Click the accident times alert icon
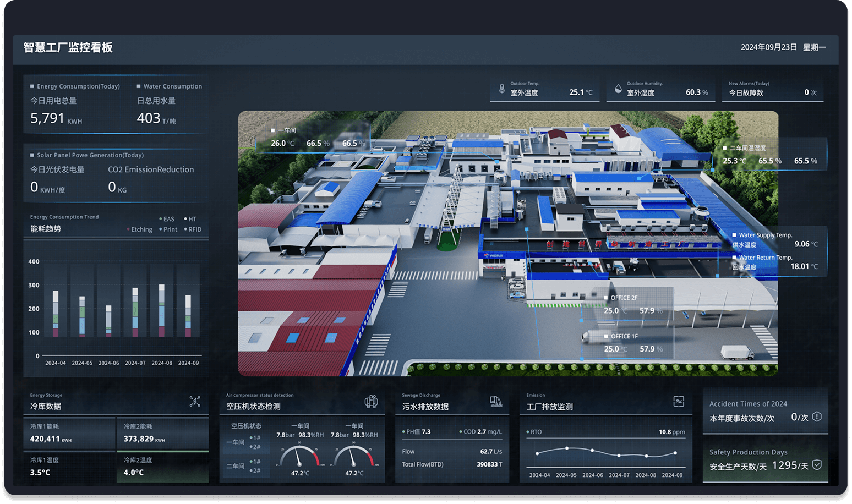The image size is (852, 504). click(817, 417)
